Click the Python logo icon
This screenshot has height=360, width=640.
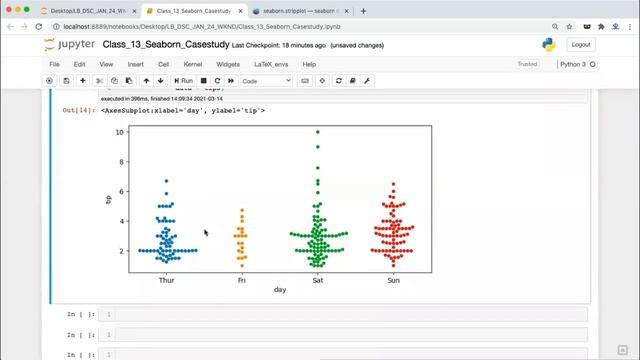click(x=549, y=44)
